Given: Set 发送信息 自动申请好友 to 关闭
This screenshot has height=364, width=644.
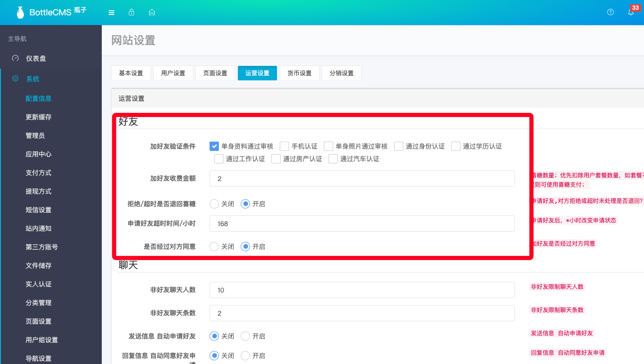Looking at the screenshot, I should click(214, 336).
